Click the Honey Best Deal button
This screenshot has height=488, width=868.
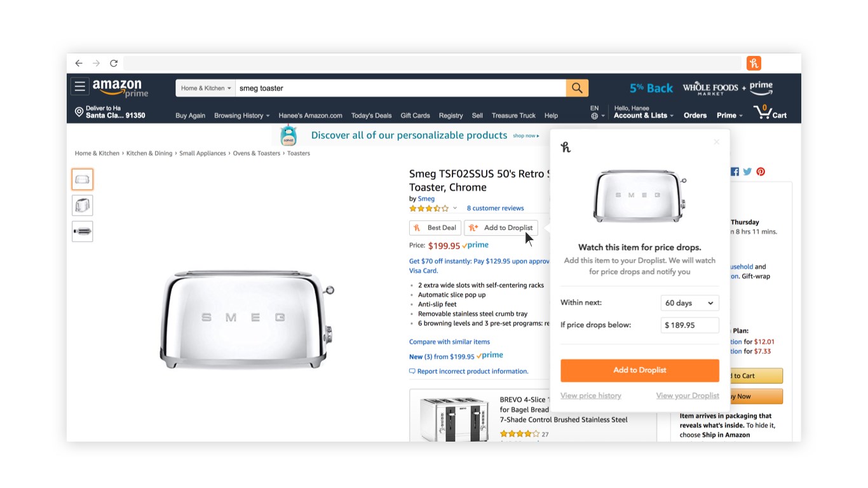coord(435,227)
